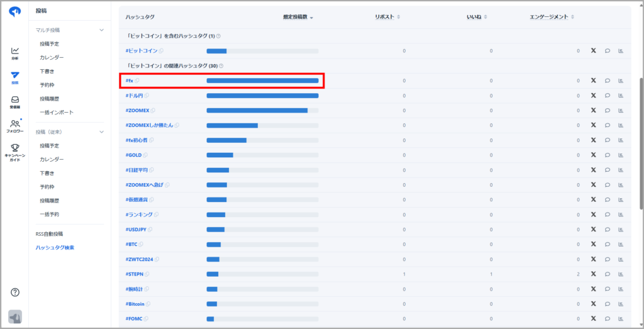Copy the #BTC hashtag
The width and height of the screenshot is (644, 329).
[141, 244]
